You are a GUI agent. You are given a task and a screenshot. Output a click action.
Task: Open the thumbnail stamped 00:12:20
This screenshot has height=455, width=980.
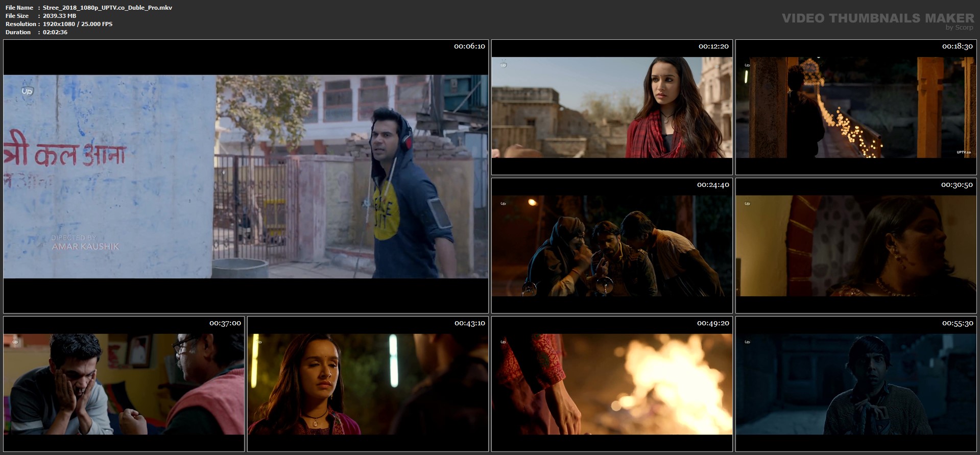612,107
